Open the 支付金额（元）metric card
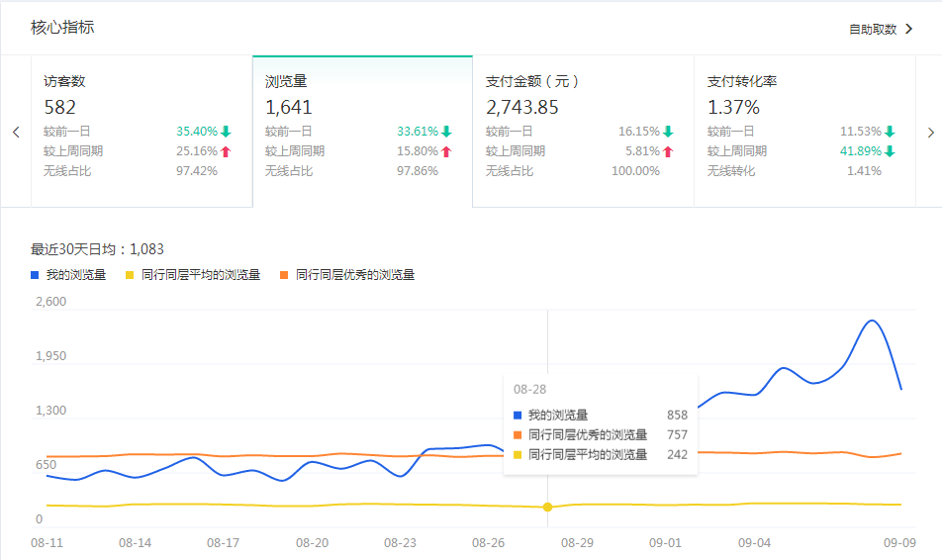This screenshot has width=942, height=560. (x=583, y=131)
